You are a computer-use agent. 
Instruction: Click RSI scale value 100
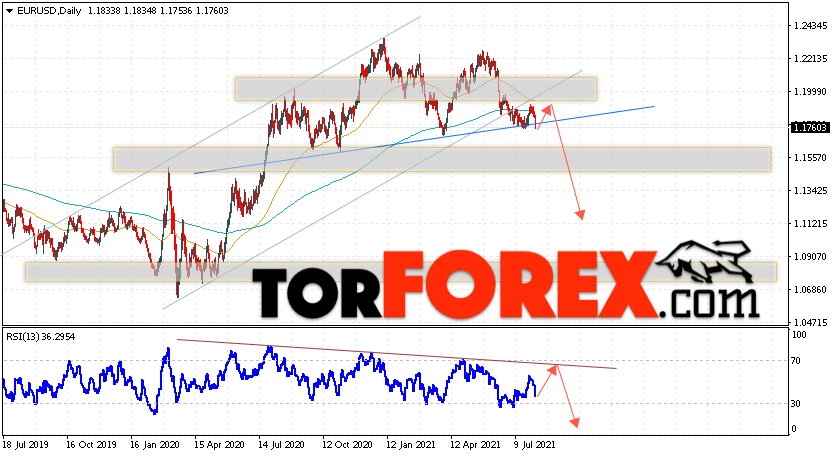799,335
